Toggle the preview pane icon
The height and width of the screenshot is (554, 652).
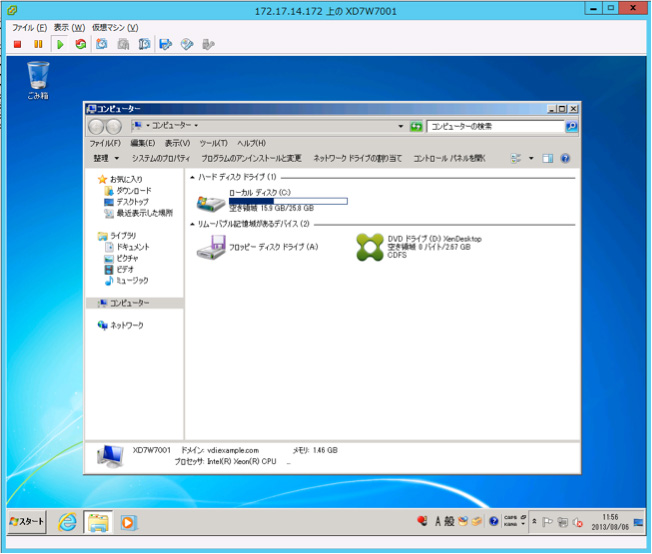point(548,158)
